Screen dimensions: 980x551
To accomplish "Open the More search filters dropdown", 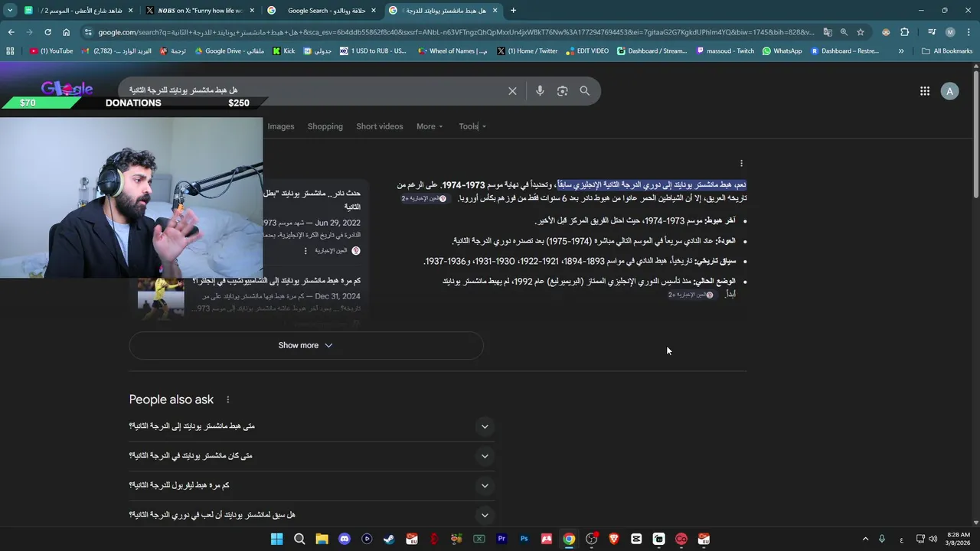I will tap(430, 126).
